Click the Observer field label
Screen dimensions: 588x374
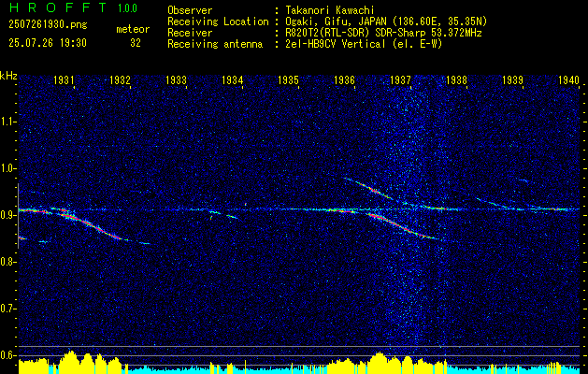coord(190,11)
